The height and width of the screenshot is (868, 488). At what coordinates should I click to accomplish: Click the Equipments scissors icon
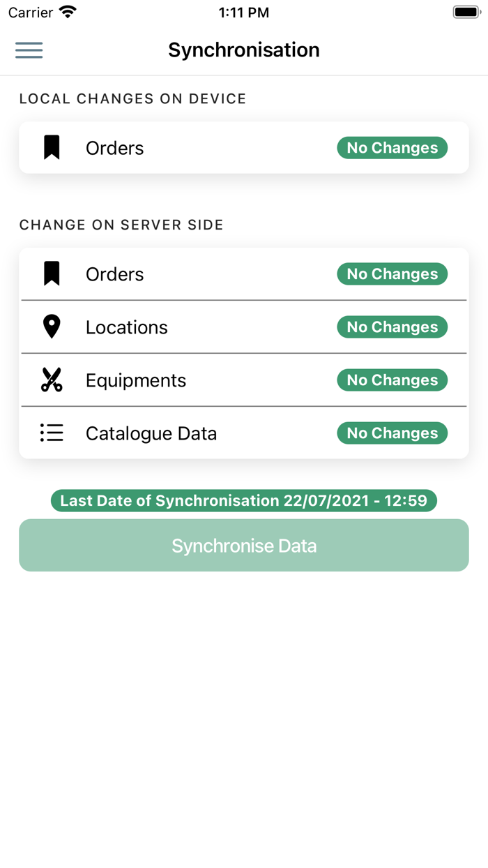pos(52,380)
